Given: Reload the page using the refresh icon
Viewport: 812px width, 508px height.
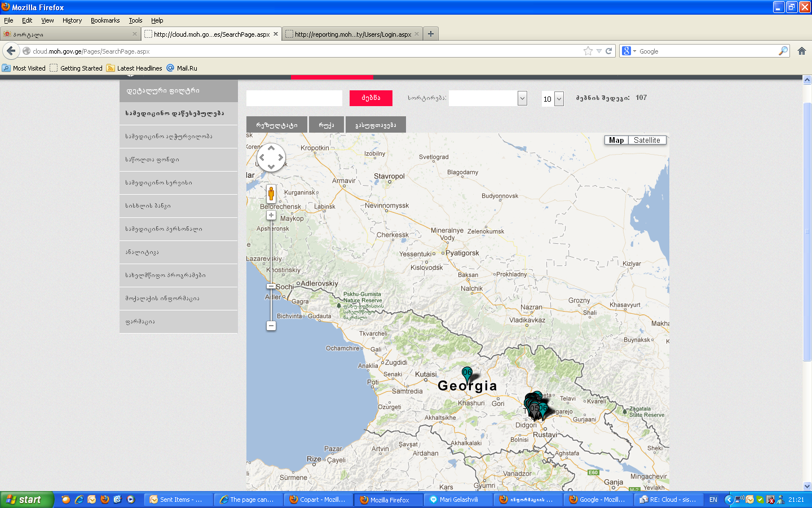Looking at the screenshot, I should (x=608, y=51).
